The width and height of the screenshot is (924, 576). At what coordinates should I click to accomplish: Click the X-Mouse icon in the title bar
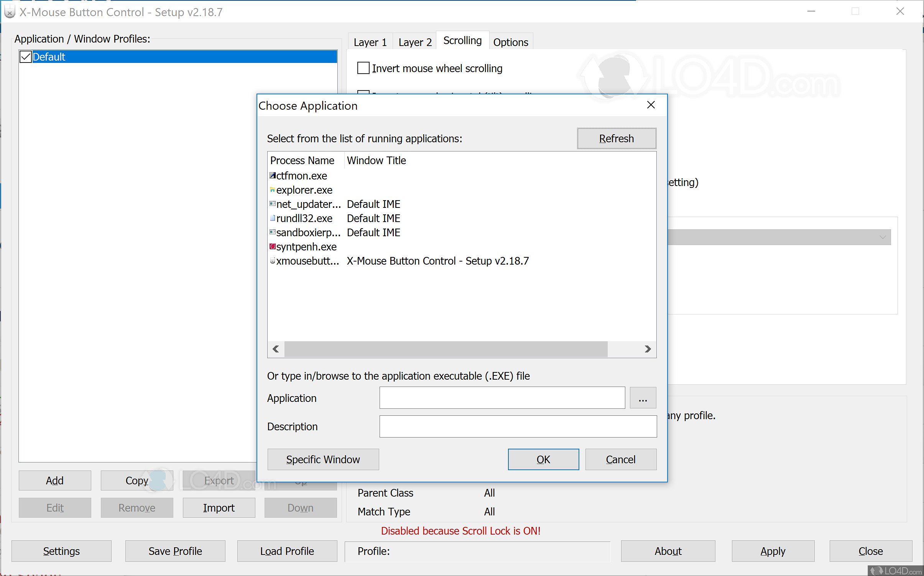coord(10,12)
